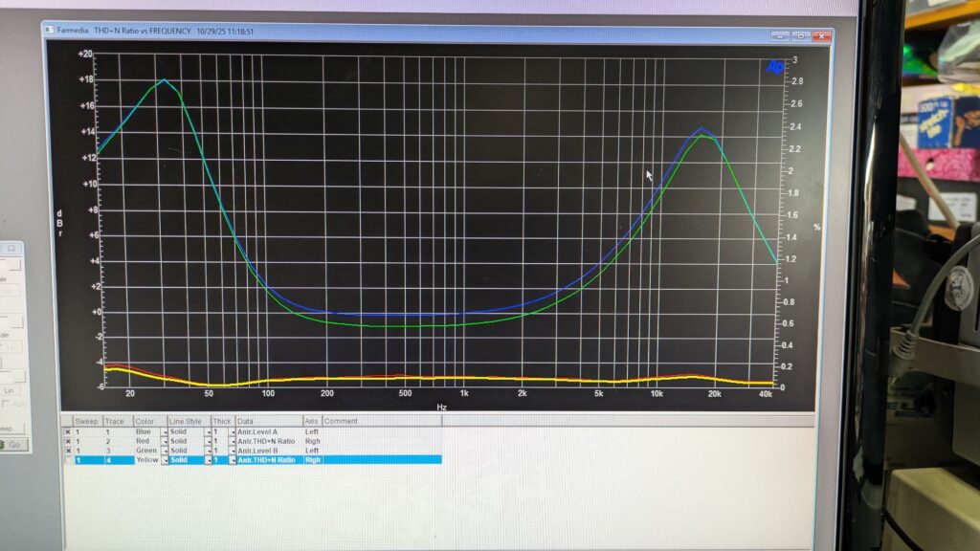
Task: Open Thick dropdown for Green trace
Action: pos(232,451)
